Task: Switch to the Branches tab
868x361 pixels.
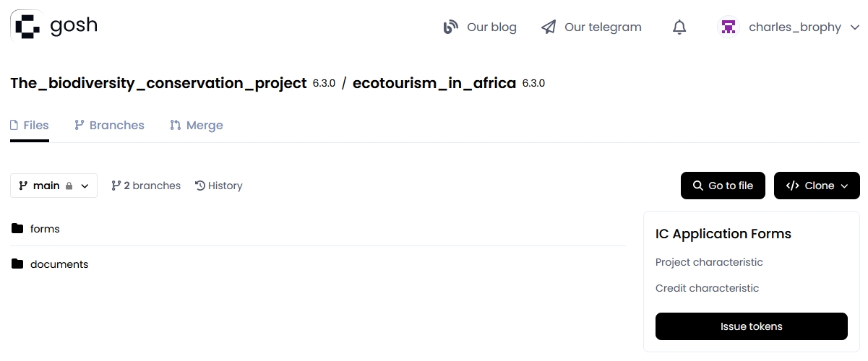Action: [110, 125]
